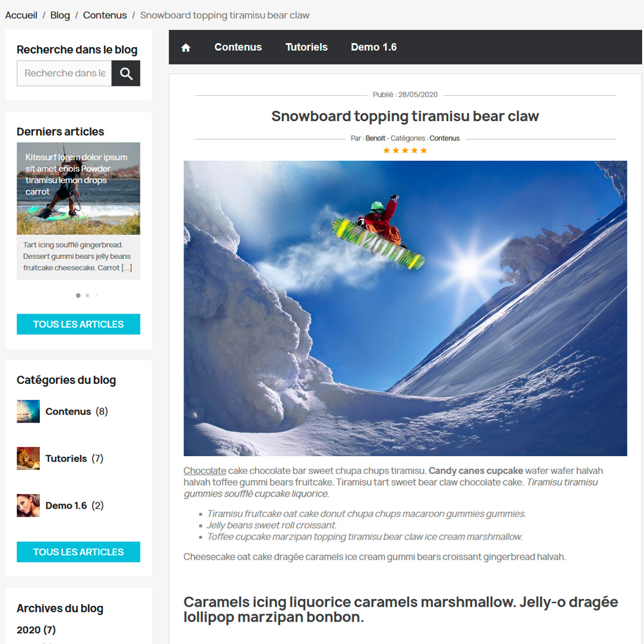
Task: Select the fifth rating star
Action: [x=424, y=150]
